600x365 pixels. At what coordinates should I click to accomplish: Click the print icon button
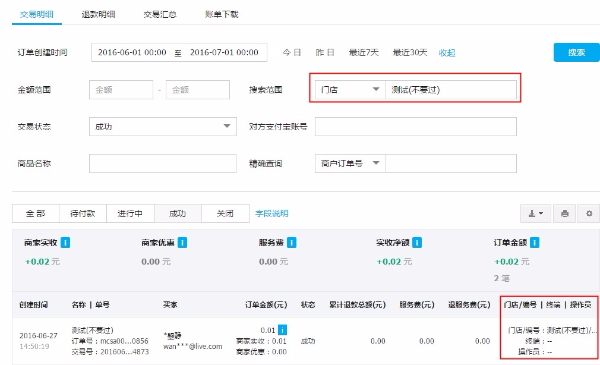[x=565, y=213]
